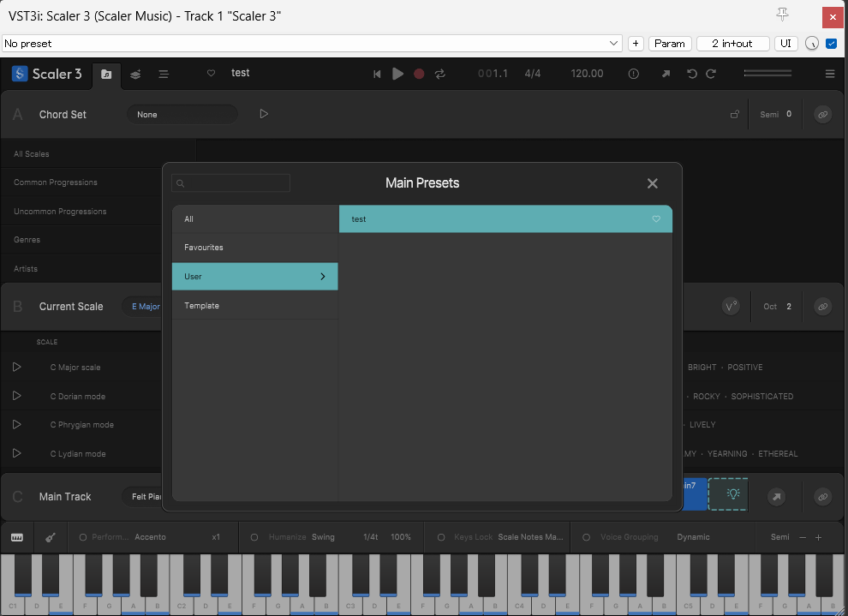Enable the Keys Lock toggle

441,537
